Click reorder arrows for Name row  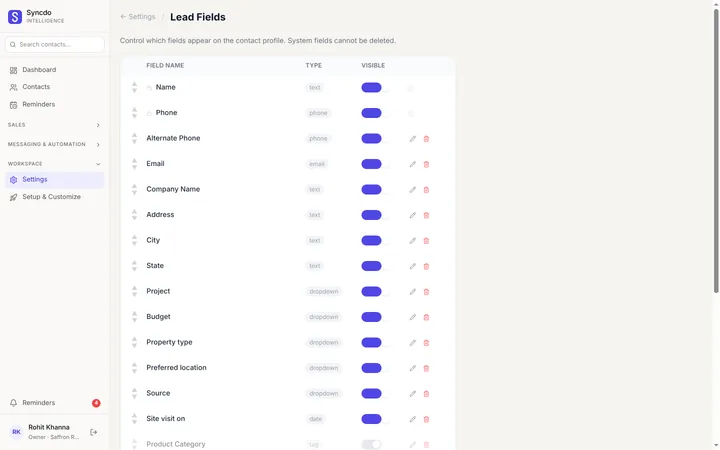(x=134, y=87)
